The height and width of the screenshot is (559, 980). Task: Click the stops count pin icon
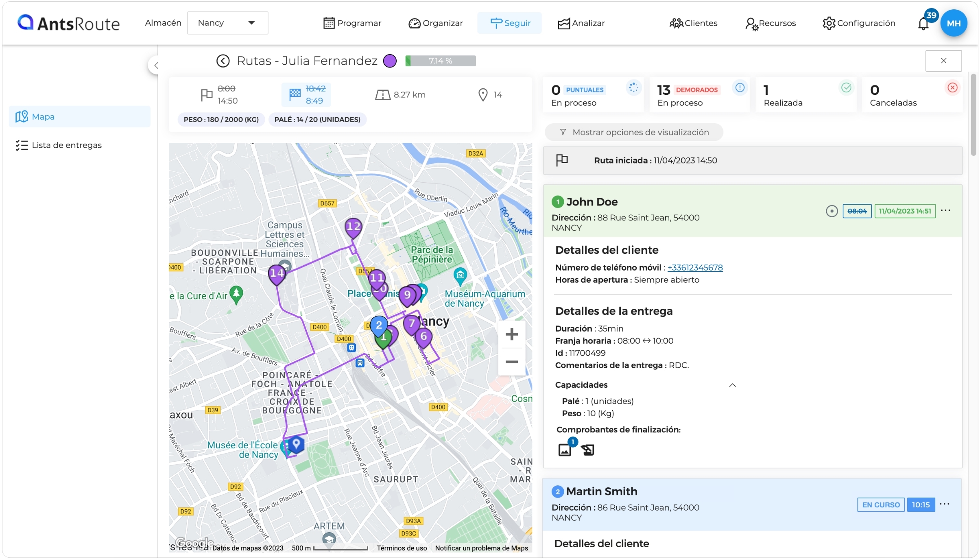tap(482, 95)
